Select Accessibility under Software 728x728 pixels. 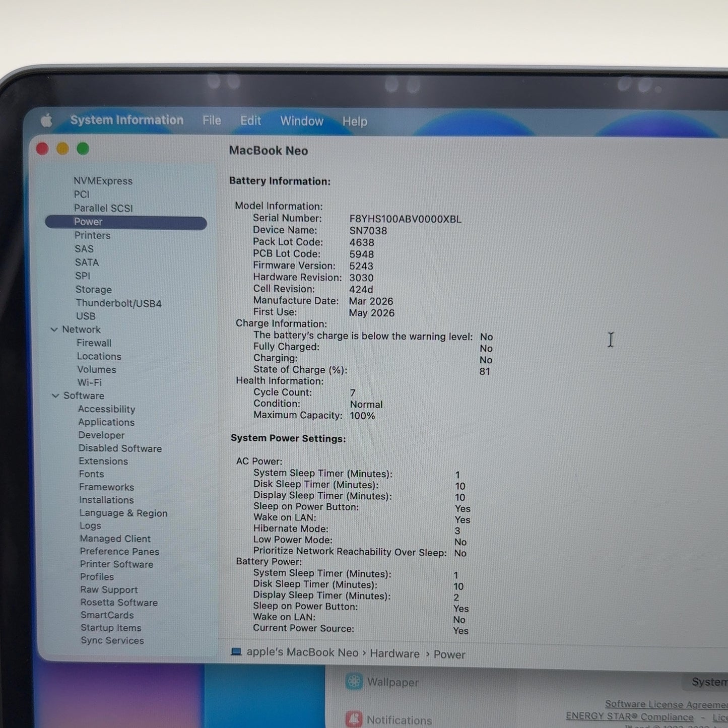pos(107,409)
